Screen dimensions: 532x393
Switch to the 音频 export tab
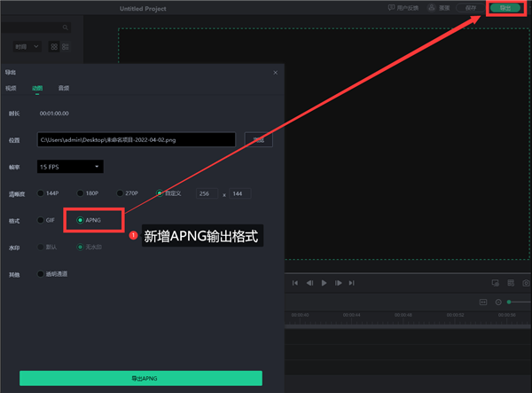(x=64, y=88)
